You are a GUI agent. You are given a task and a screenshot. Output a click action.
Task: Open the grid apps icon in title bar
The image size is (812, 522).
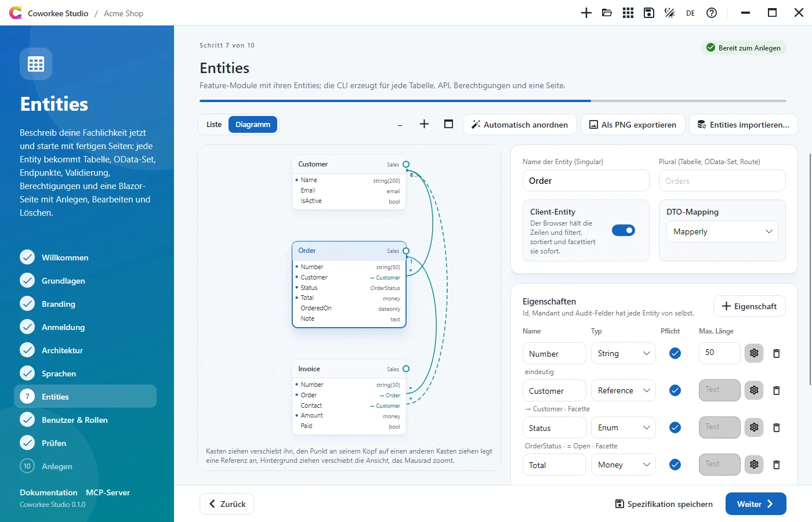tap(628, 13)
